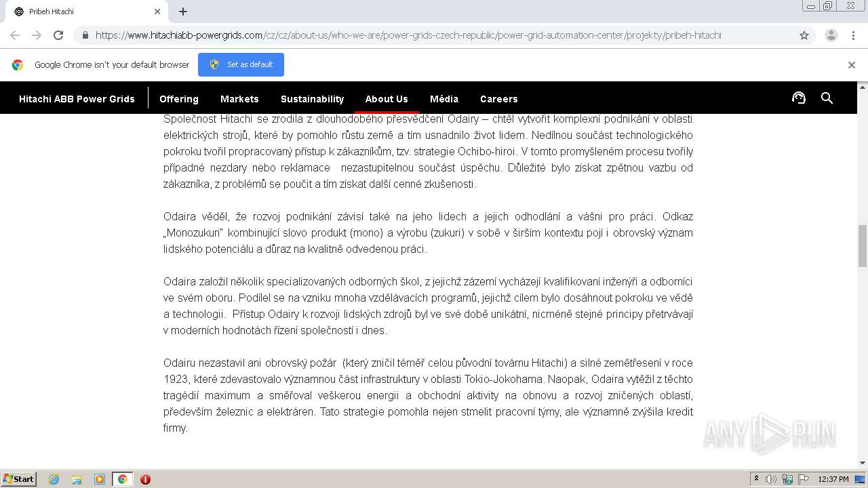
Task: Close the Pribeh Hitachi tab
Action: tap(157, 12)
